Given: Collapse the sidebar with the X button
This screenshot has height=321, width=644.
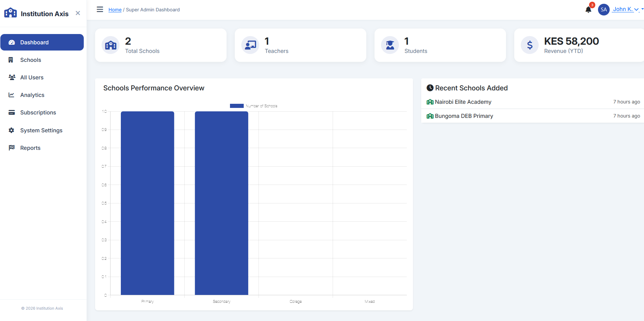Looking at the screenshot, I should 78,13.
